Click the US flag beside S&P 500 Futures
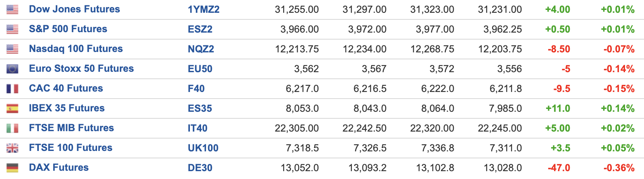Viewport: 644px width, 179px height. coord(12,29)
